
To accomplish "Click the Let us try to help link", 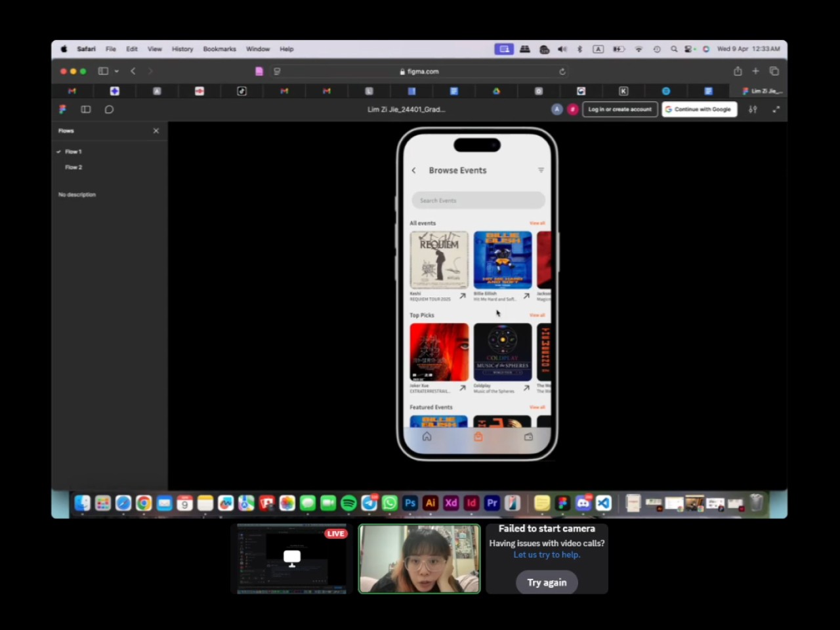I will click(x=547, y=555).
